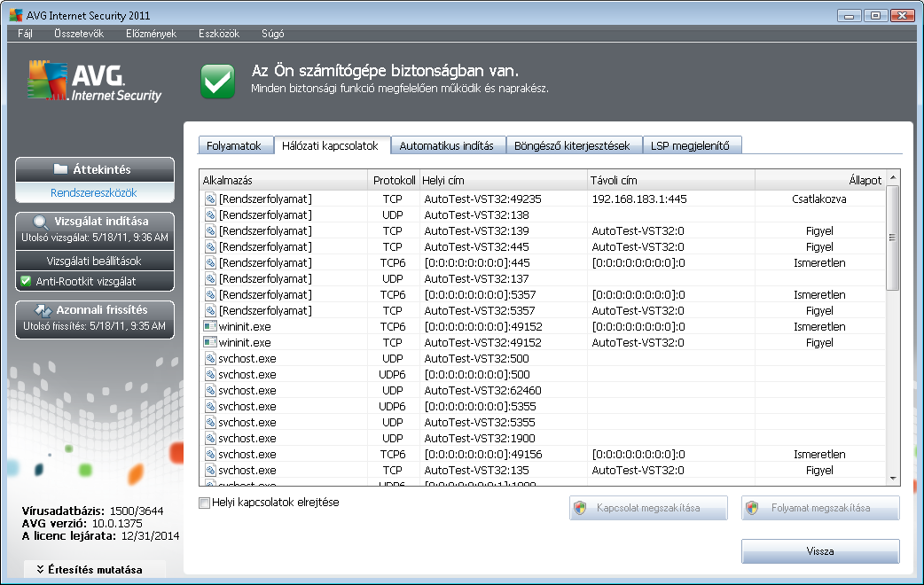Click the icon of the wininit.exe TCP6 row

pos(210,326)
